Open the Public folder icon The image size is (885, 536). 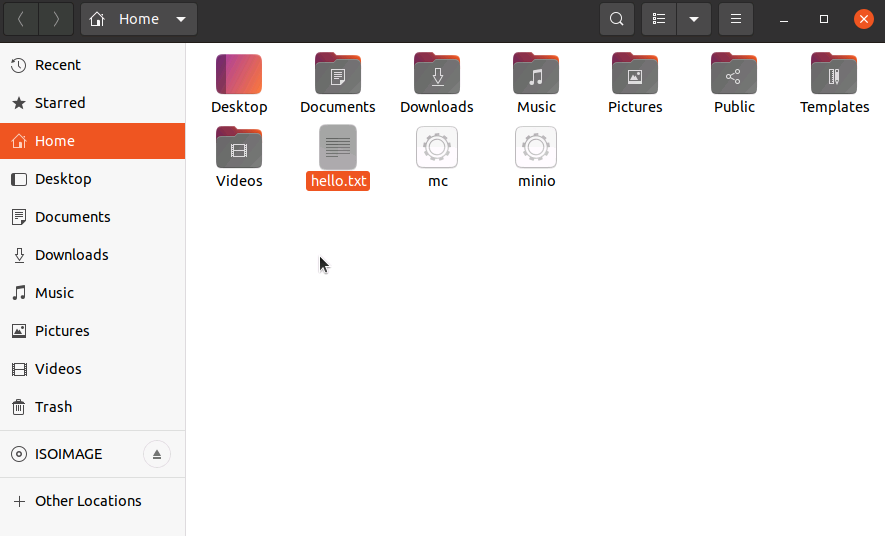pos(734,75)
